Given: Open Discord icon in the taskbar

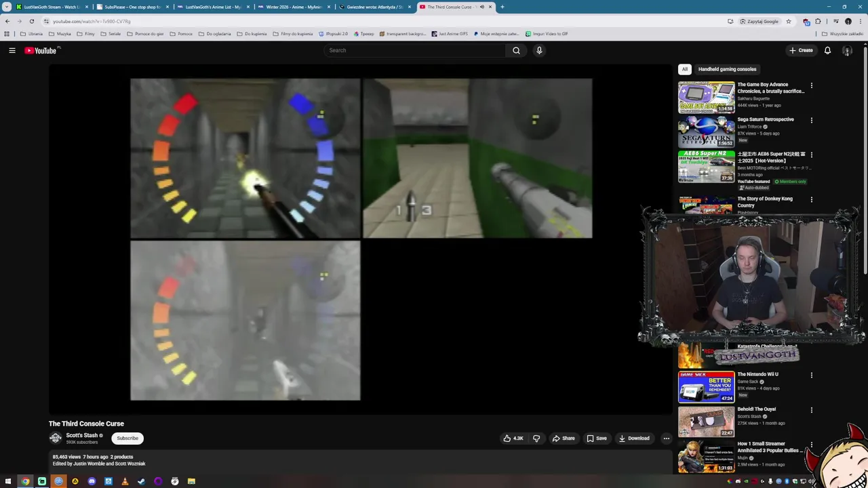Looking at the screenshot, I should point(92,481).
